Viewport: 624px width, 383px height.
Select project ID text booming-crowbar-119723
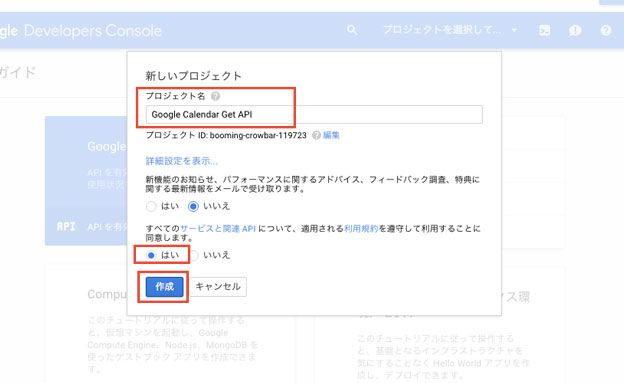click(258, 135)
